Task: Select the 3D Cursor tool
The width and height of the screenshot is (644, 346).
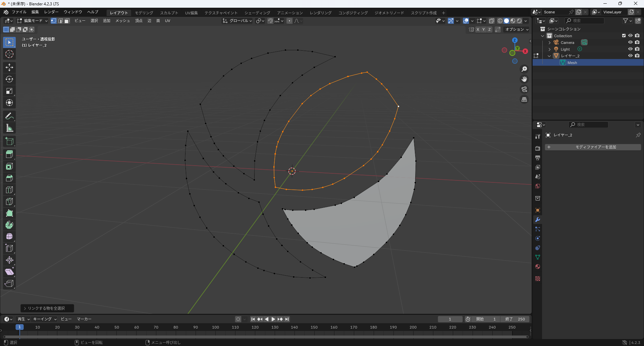Action: [x=9, y=54]
